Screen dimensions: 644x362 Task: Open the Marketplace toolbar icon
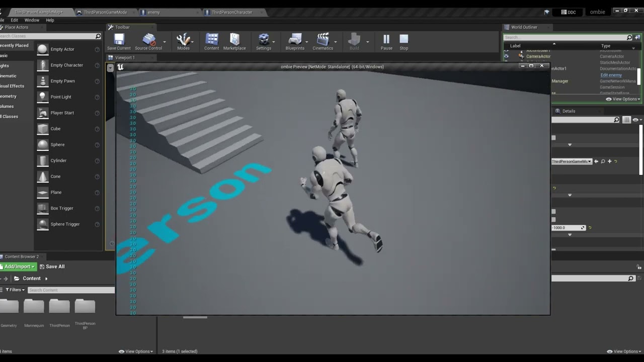234,39
